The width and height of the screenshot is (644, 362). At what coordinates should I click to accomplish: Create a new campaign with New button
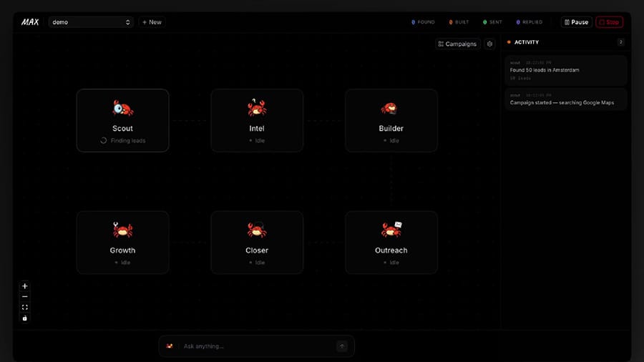point(152,22)
